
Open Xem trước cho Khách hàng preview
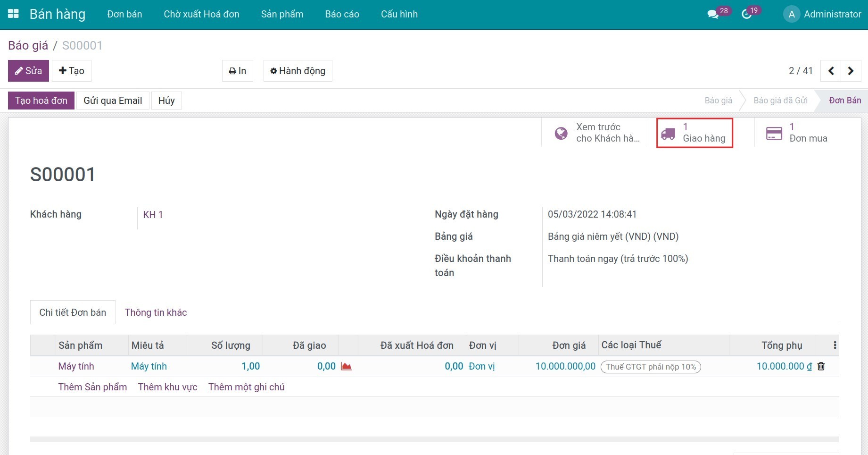coord(597,133)
